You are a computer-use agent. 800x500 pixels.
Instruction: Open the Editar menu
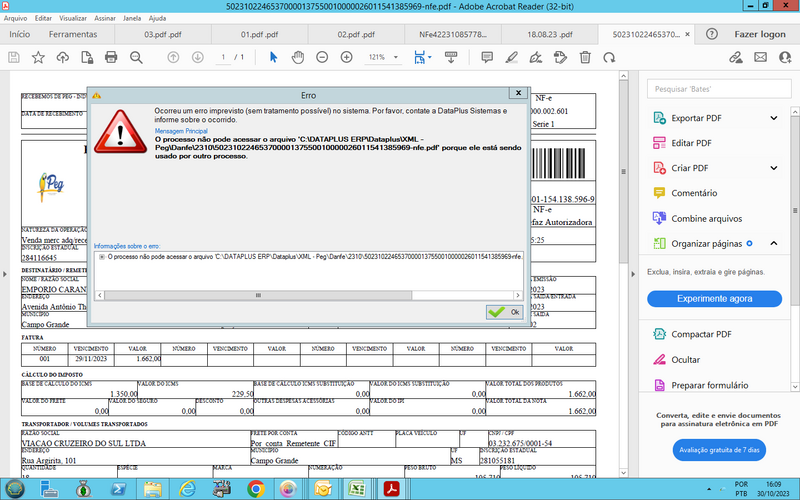43,18
